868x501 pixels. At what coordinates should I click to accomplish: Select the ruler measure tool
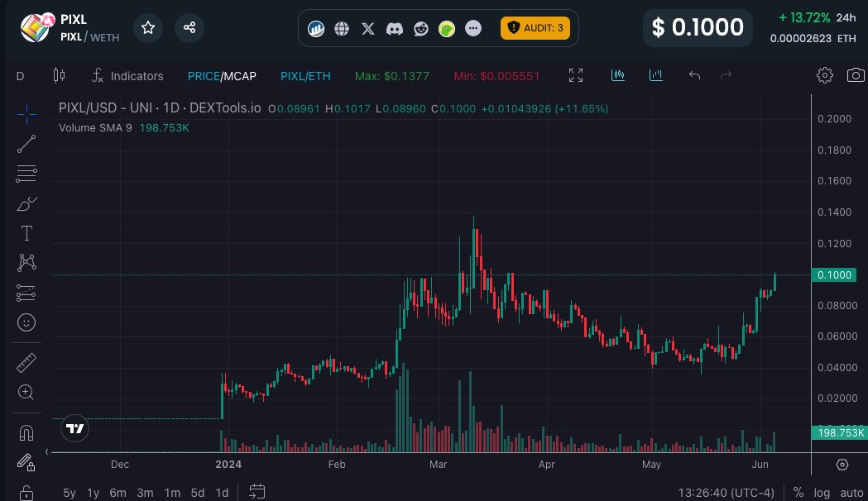tap(26, 363)
